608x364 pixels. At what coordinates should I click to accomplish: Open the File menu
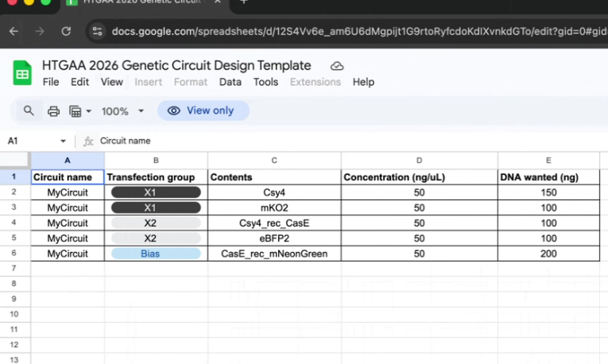coord(51,82)
